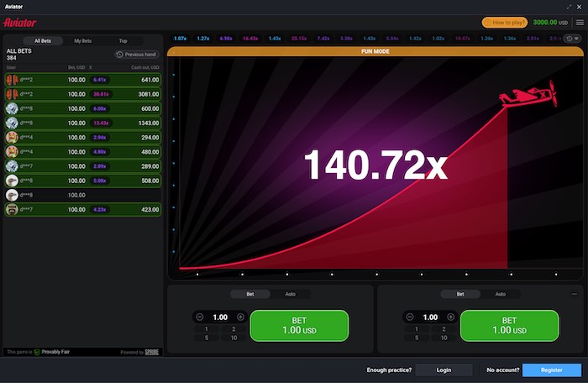The height and width of the screenshot is (383, 588).
Task: Click bet amount field in first panel
Action: pos(220,317)
